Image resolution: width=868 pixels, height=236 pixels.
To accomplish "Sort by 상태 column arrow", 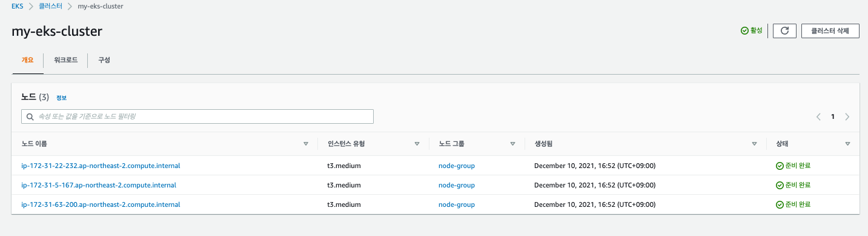I will pyautogui.click(x=847, y=144).
